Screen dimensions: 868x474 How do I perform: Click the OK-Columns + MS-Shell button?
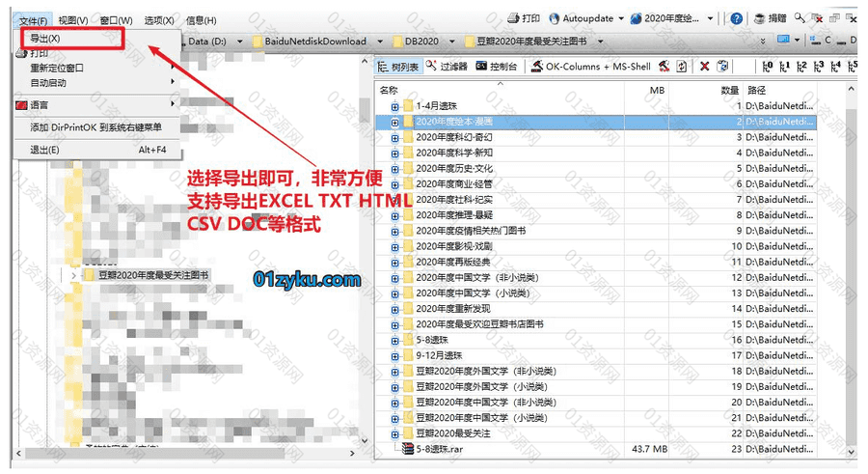(590, 67)
